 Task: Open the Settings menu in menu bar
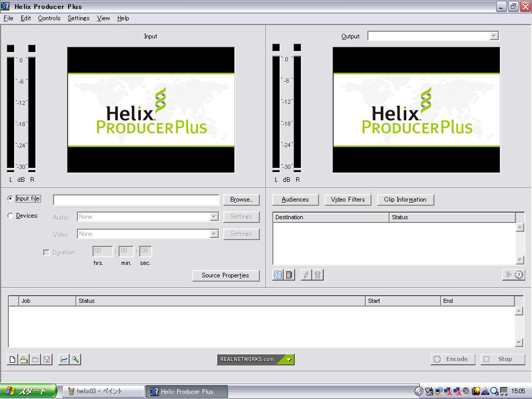(78, 18)
